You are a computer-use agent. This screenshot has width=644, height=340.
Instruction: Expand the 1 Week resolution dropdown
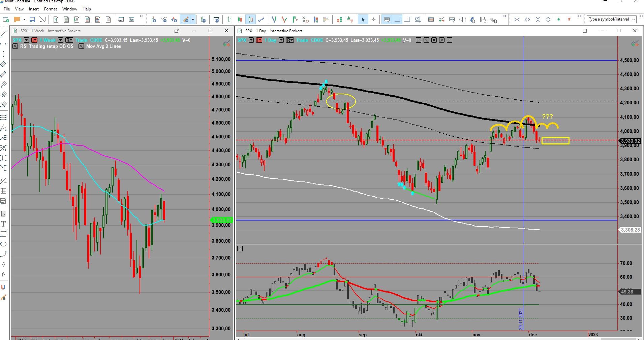[x=60, y=40]
